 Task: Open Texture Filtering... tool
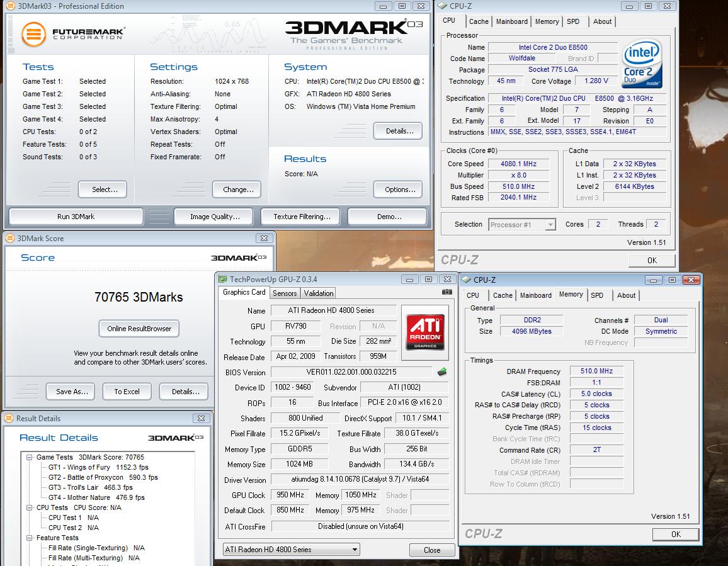tap(300, 217)
